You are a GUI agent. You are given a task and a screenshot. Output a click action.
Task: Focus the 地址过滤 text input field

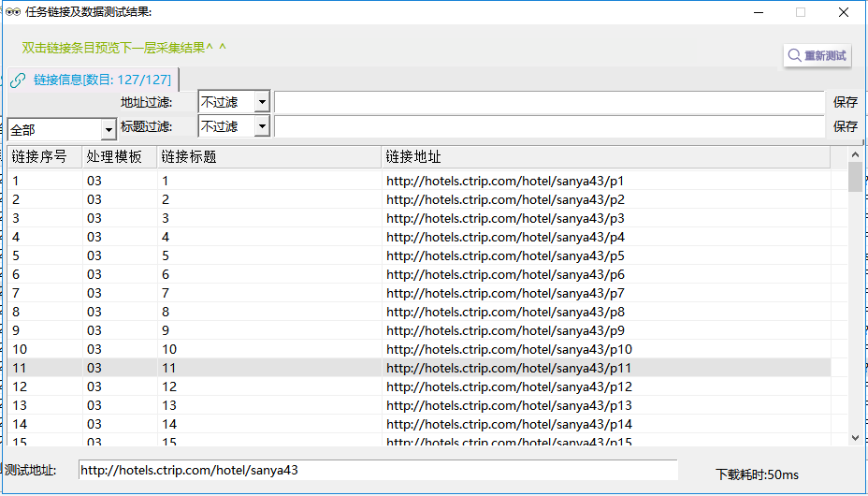549,102
